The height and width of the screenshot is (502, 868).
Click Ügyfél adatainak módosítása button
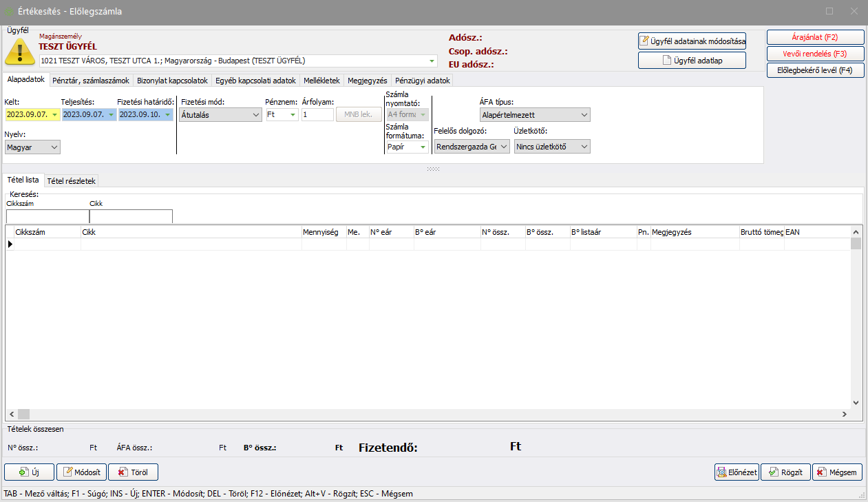[x=692, y=41]
